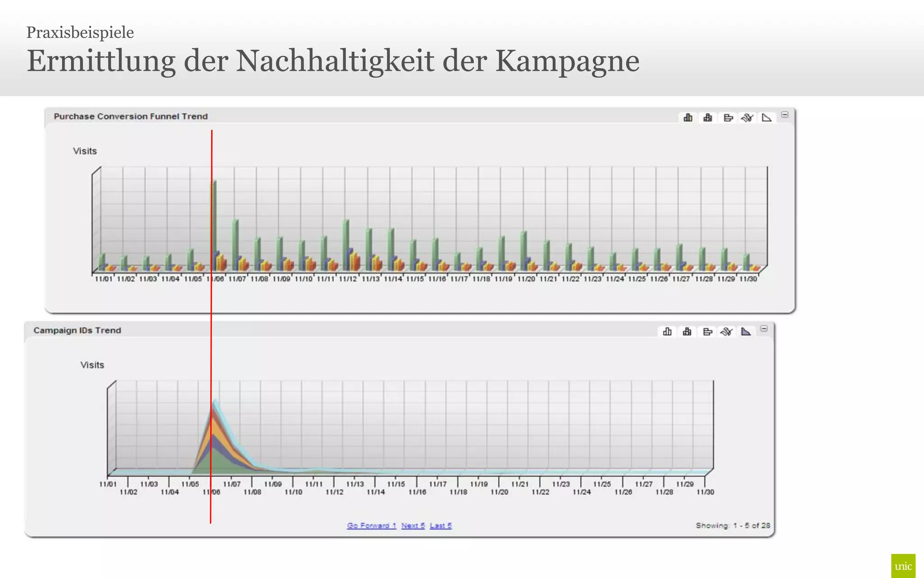Select horizontal bar view in Campaign IDs Trend
This screenshot has height=578, width=924.
707,332
